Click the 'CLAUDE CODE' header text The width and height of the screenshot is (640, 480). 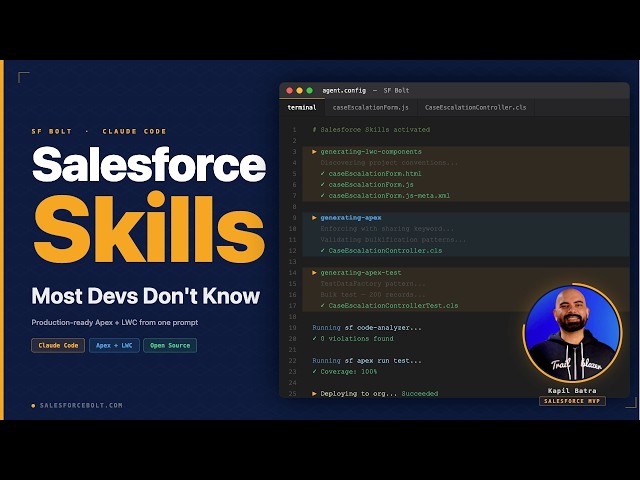point(134,131)
